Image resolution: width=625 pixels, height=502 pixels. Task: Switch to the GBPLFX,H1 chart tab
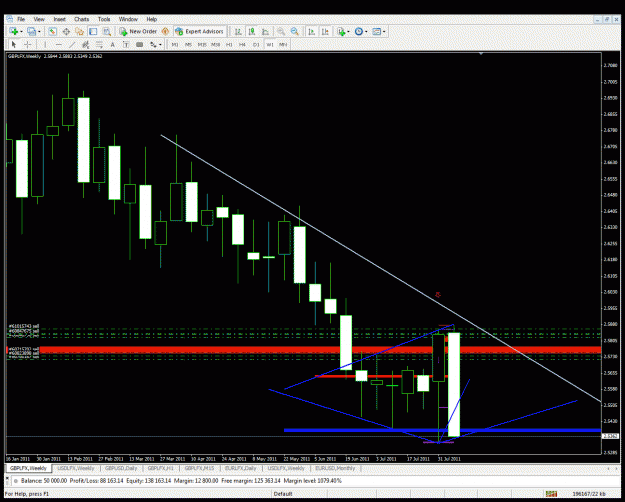click(x=161, y=468)
